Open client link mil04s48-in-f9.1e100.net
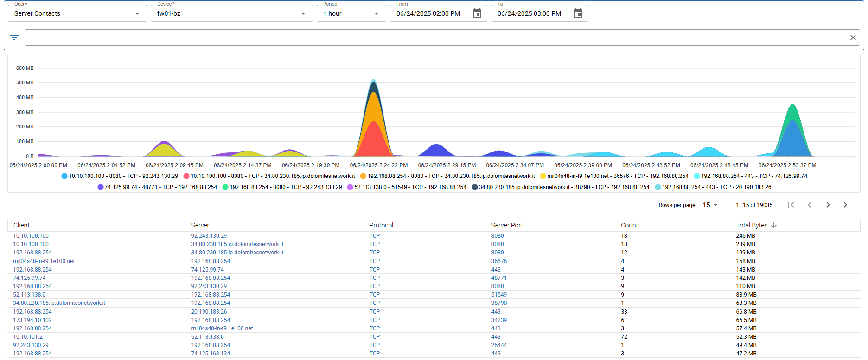The image size is (868, 360). [x=44, y=261]
